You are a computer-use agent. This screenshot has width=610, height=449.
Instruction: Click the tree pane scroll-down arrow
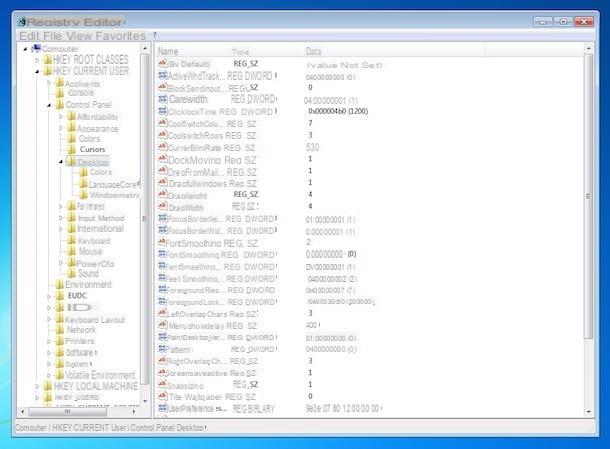[145, 400]
